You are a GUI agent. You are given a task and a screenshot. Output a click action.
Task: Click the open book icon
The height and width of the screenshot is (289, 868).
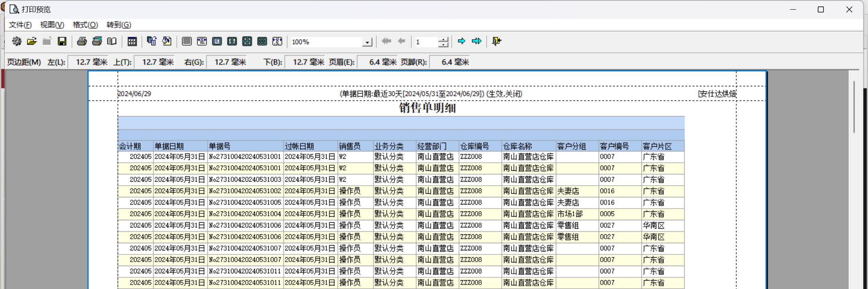click(112, 41)
